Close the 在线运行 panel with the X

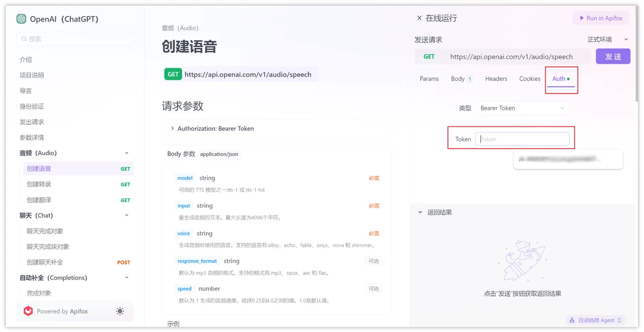(419, 18)
